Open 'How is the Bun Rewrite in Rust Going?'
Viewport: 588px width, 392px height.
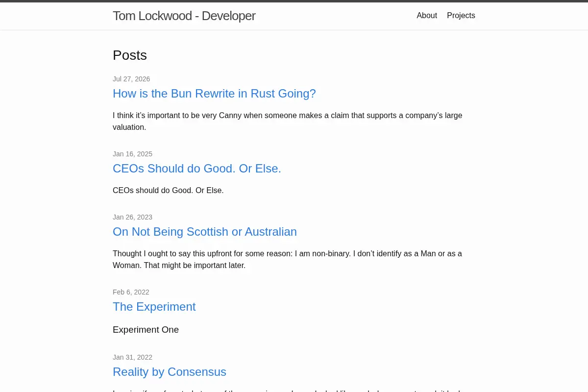pos(214,94)
